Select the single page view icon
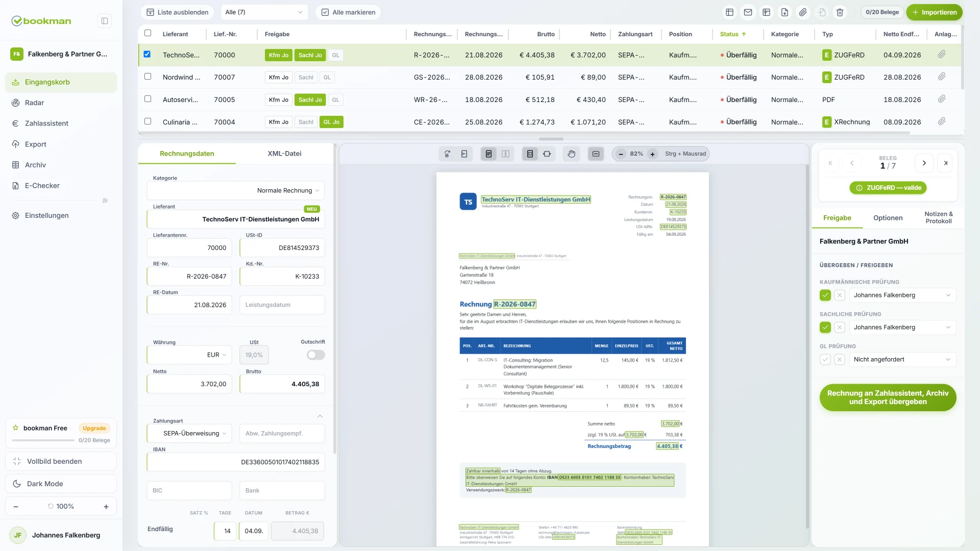This screenshot has width=980, height=551. 488,154
